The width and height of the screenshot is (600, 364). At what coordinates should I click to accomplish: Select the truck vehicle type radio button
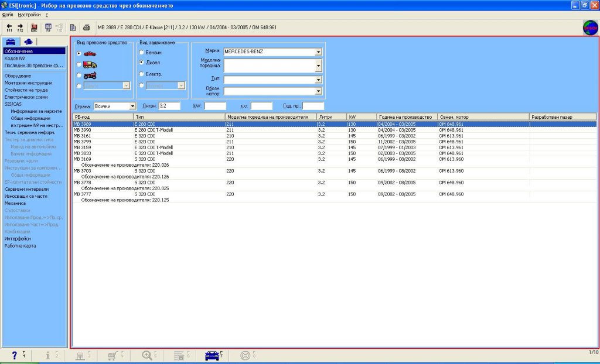[79, 64]
